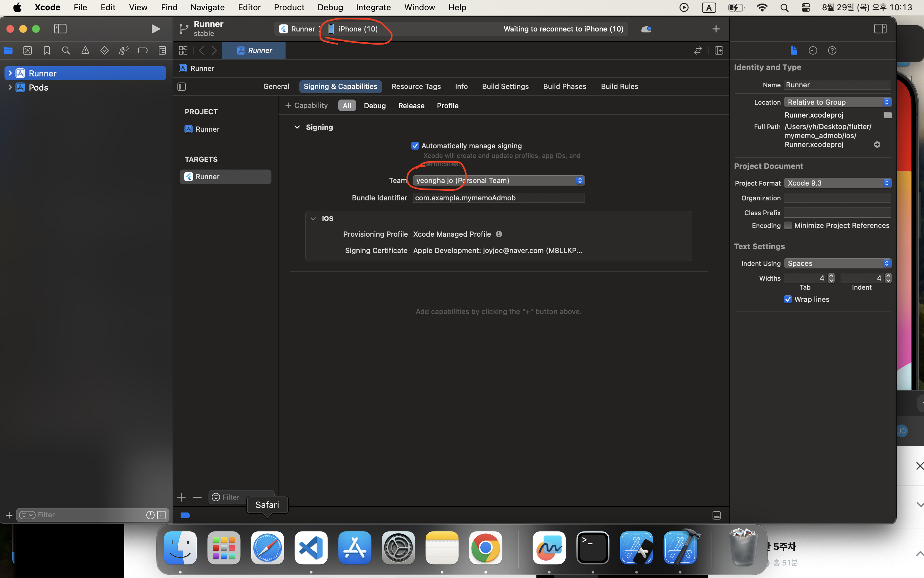Screen dimensions: 924x578
Task: Open the Issue navigator warning icon
Action: point(85,50)
